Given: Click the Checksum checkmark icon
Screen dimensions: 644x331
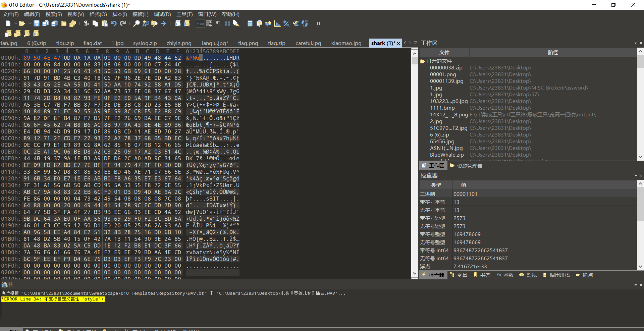Looking at the screenshot, I should [296, 23].
